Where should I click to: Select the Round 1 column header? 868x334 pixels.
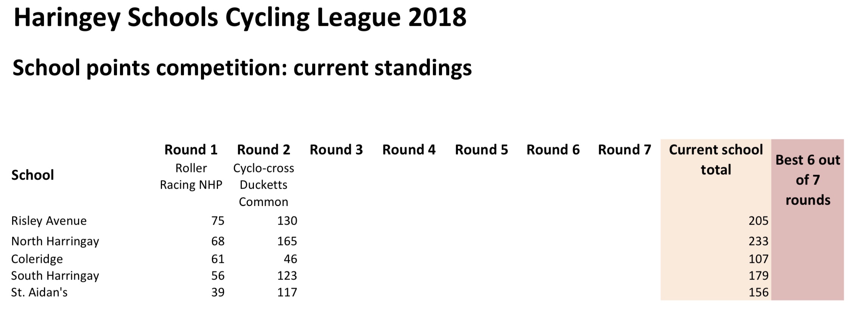tap(191, 150)
